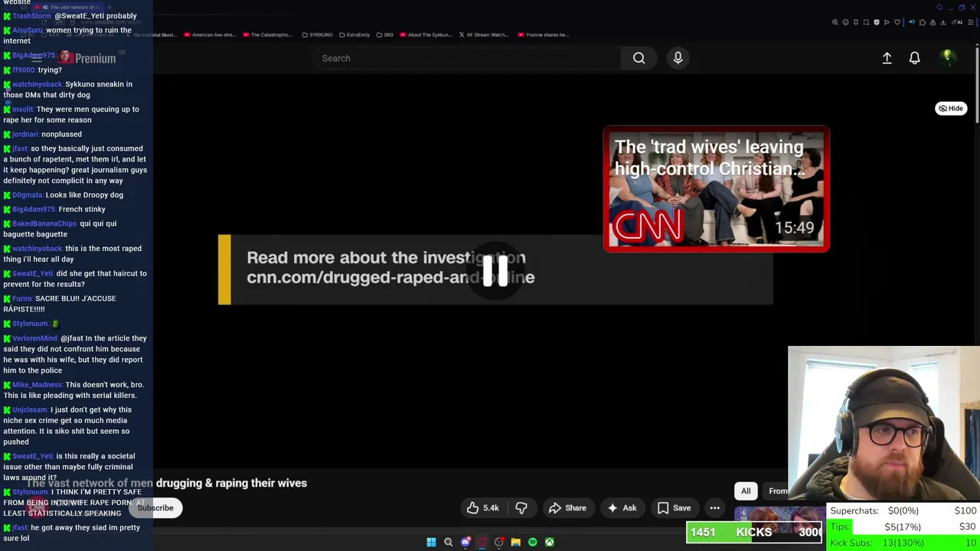980x551 pixels.
Task: Click the 1451 KICKS progress bar overlay
Action: pos(754,532)
